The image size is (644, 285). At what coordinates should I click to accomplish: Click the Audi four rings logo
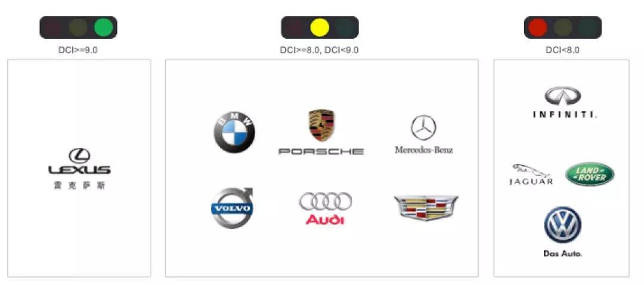(x=326, y=208)
